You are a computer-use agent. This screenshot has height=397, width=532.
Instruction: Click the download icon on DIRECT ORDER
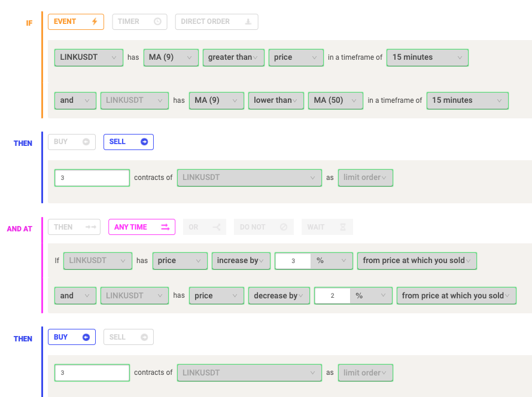pos(248,22)
